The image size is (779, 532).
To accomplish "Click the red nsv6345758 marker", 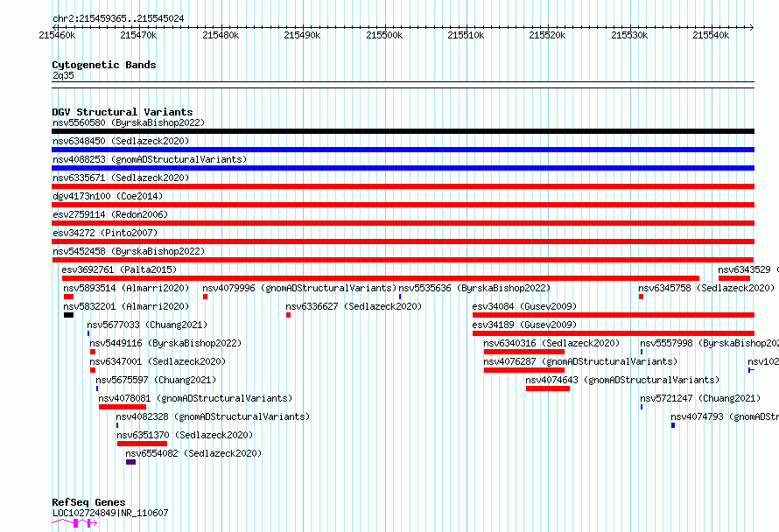I will [641, 297].
